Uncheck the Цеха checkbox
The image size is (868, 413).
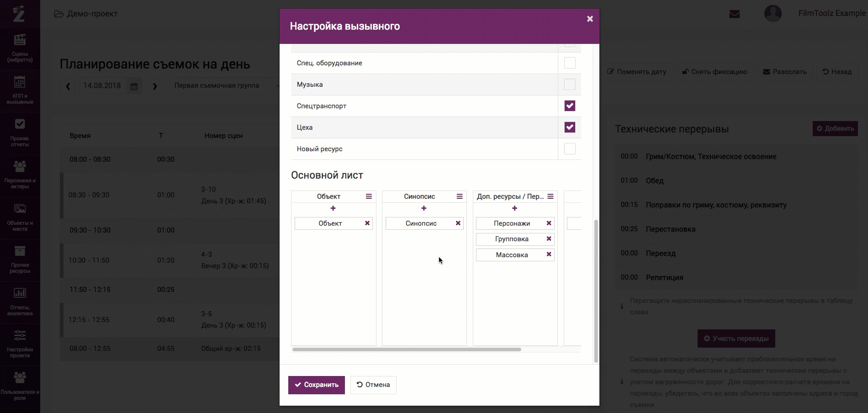(x=570, y=127)
